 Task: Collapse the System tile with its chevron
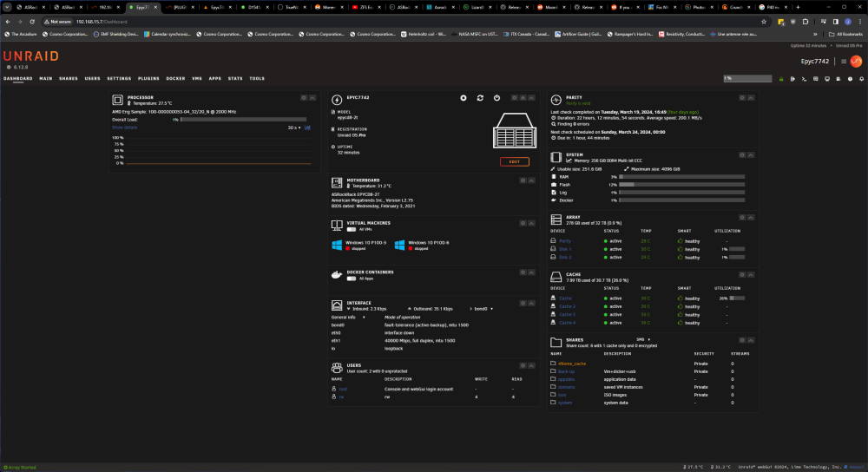[751, 155]
